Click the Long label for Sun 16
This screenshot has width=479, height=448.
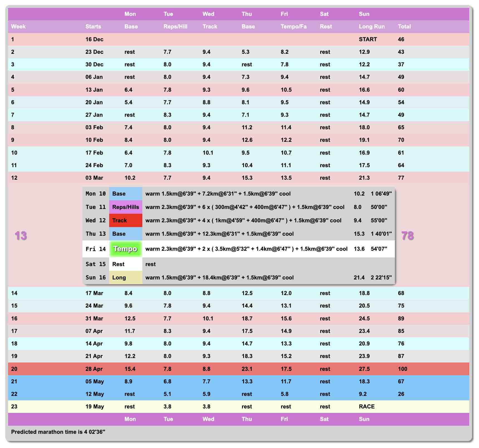[x=126, y=277]
